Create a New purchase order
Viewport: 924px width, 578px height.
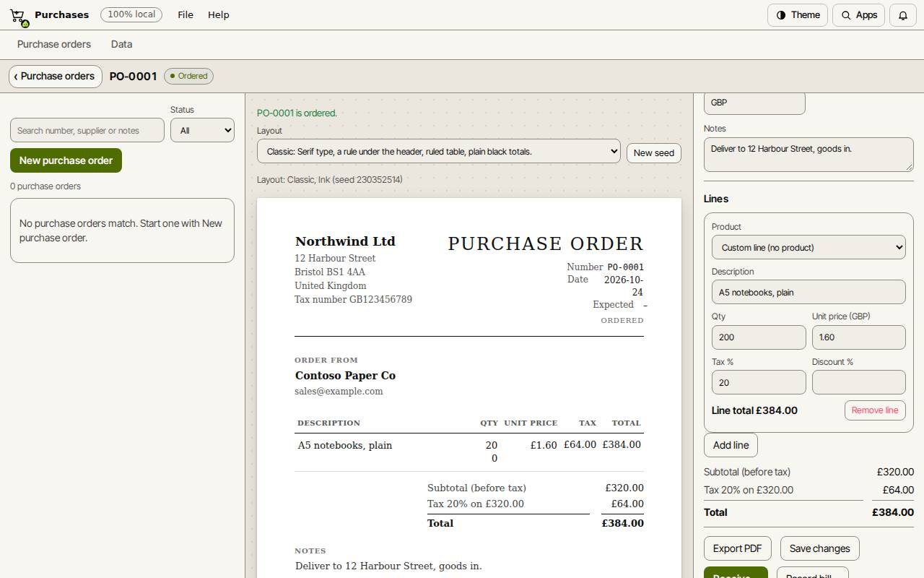[x=66, y=160]
